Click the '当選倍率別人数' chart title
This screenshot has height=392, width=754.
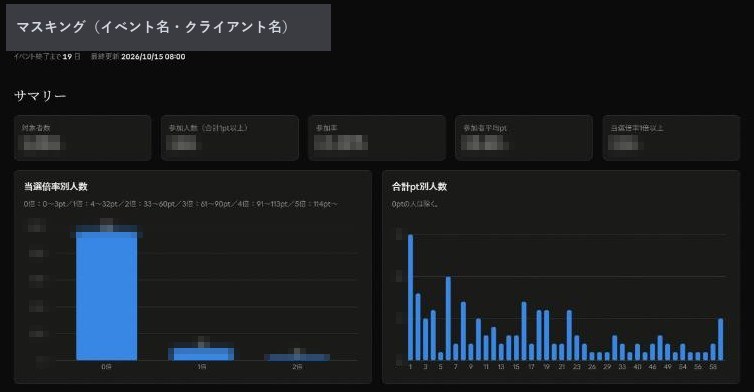pos(56,187)
